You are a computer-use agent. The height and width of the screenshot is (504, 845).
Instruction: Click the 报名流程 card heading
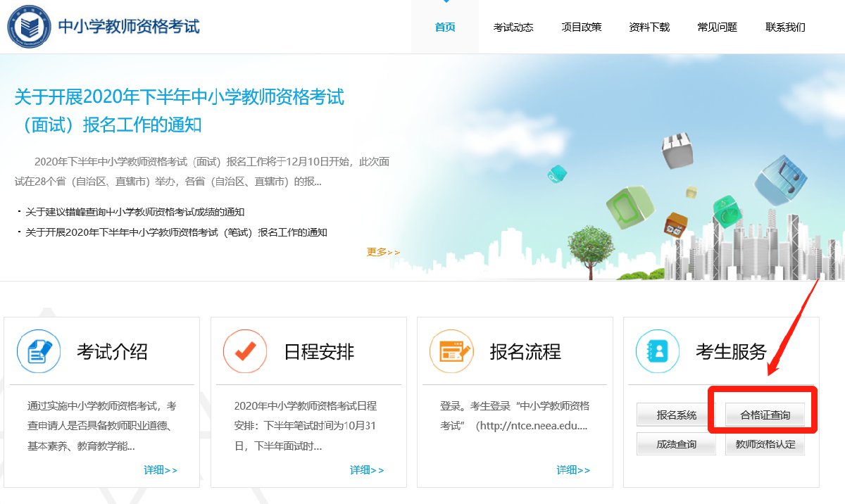click(x=525, y=352)
